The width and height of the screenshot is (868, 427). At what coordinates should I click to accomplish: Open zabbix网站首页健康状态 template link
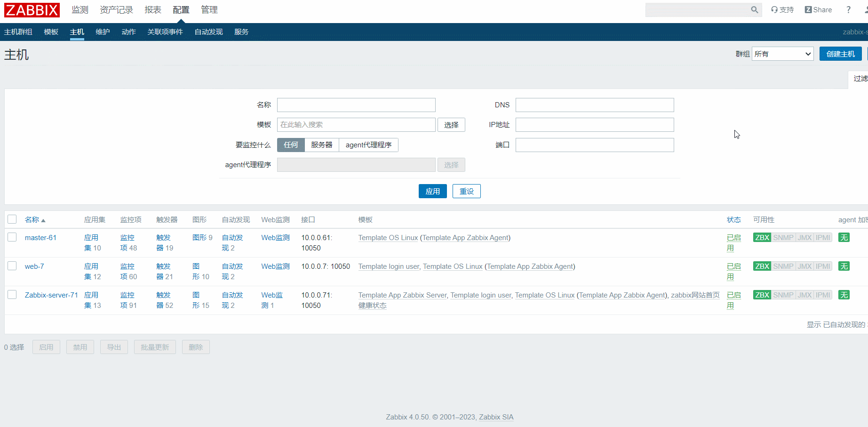pos(695,295)
